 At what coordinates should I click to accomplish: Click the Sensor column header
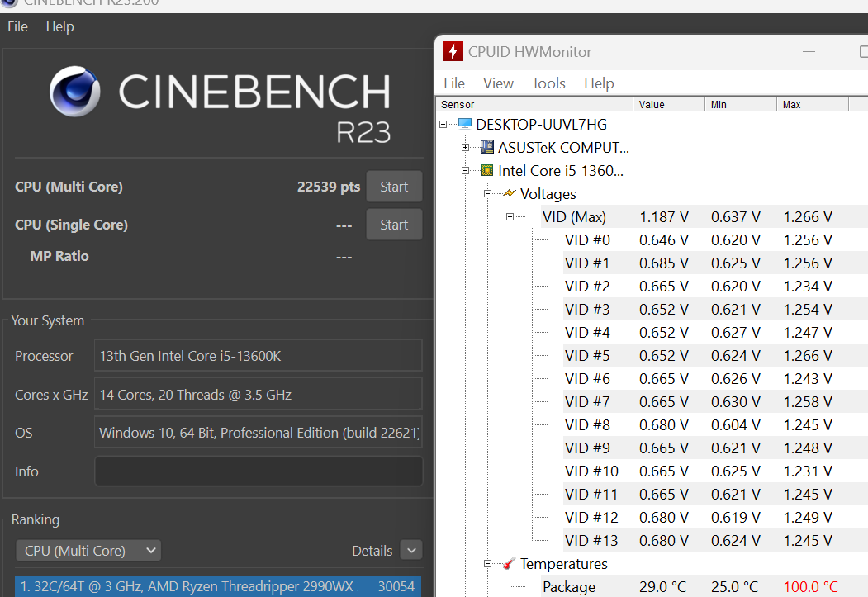point(534,104)
